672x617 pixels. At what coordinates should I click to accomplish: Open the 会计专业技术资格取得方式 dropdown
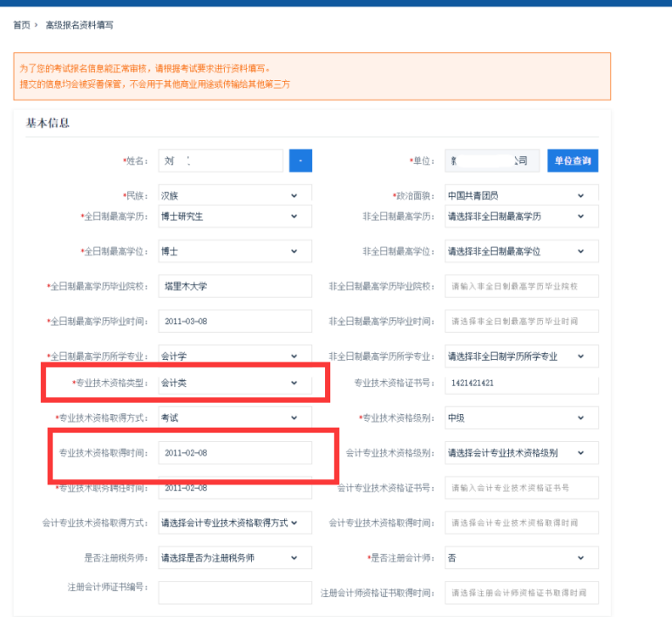point(234,523)
